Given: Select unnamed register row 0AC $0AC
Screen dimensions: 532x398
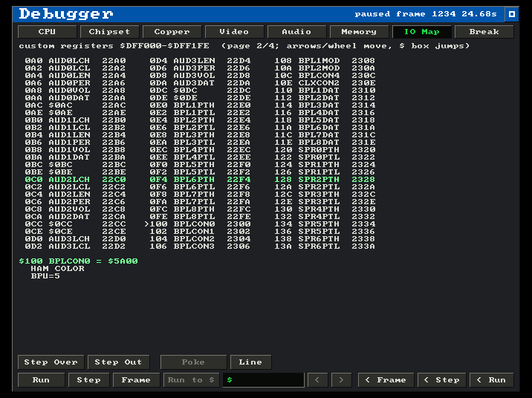Looking at the screenshot, I should pyautogui.click(x=75, y=105).
